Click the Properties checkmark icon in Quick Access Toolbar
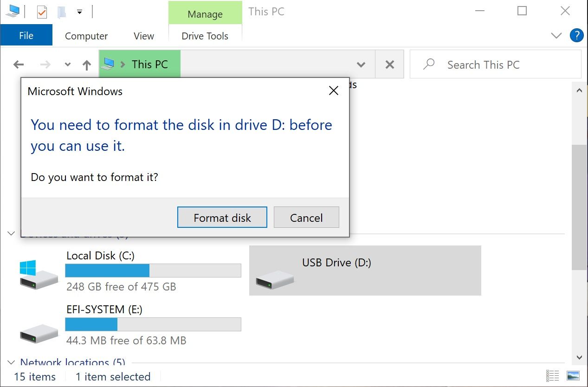The width and height of the screenshot is (588, 387). (x=42, y=12)
